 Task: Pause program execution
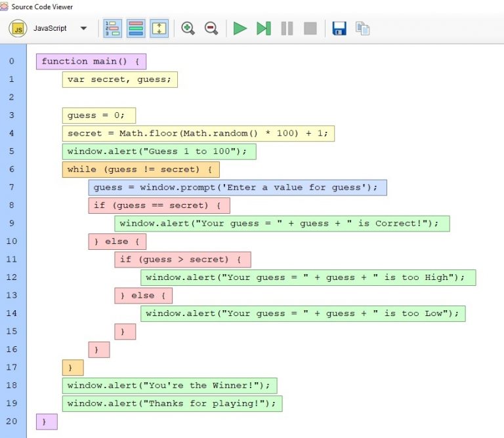287,29
